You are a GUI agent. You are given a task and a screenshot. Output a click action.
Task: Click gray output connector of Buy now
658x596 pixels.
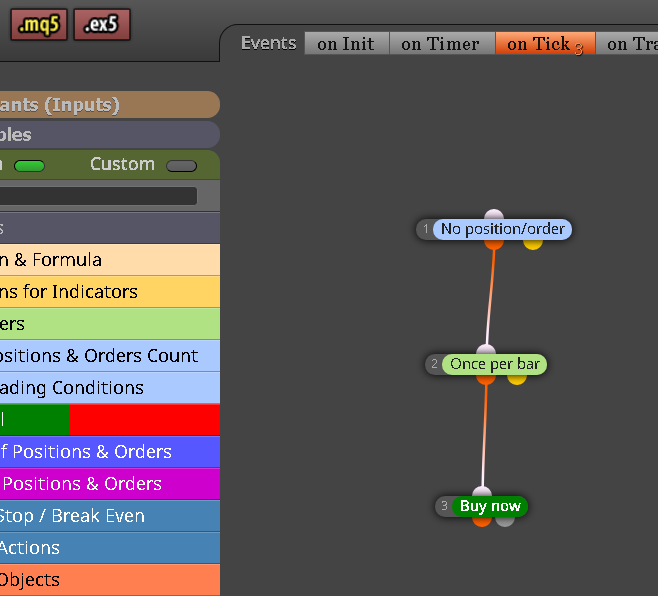tap(505, 521)
